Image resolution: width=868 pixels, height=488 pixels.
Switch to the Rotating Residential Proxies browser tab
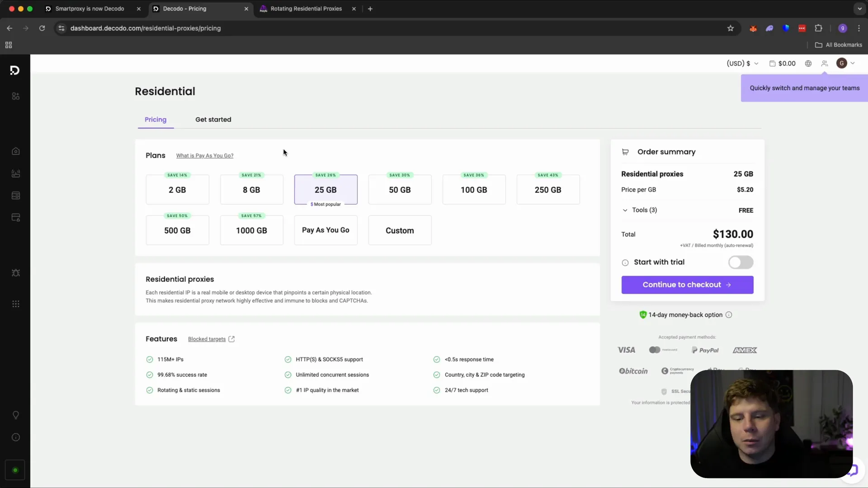(x=308, y=9)
